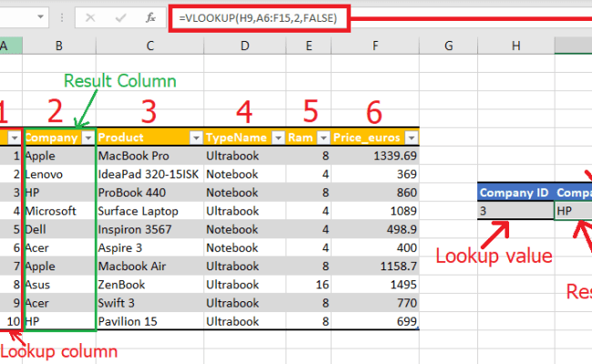Select column G header
This screenshot has width=592, height=364.
pos(448,45)
